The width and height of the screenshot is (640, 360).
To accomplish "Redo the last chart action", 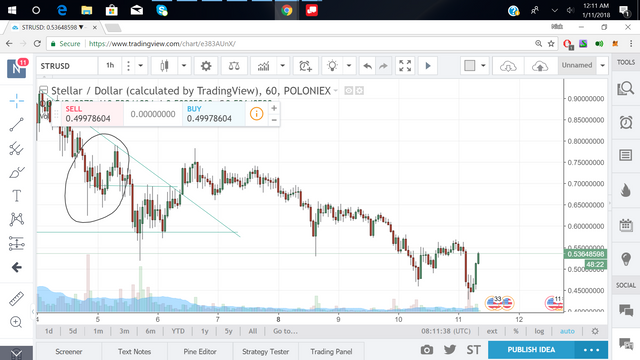I will pos(383,66).
